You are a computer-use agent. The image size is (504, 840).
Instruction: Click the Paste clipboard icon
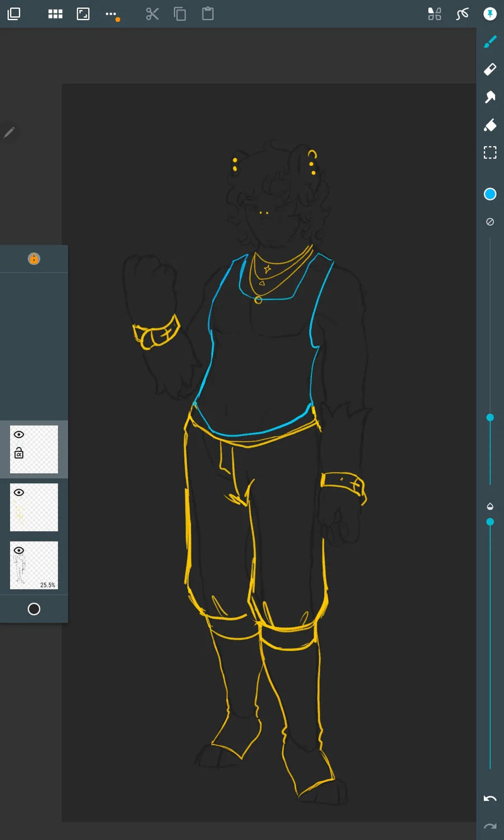point(208,13)
